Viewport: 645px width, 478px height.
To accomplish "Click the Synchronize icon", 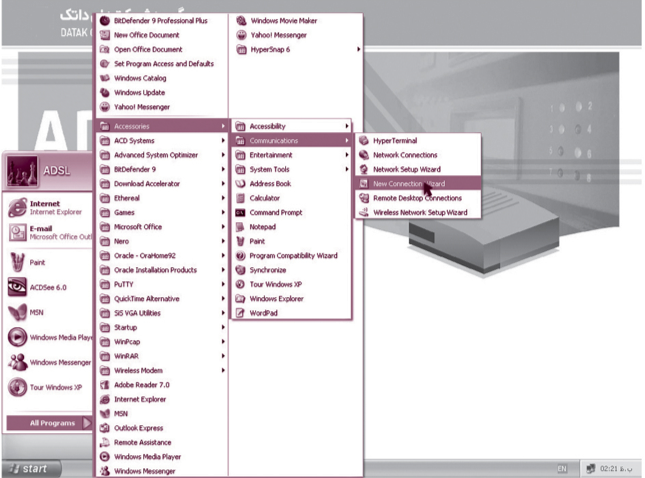I will (x=240, y=270).
